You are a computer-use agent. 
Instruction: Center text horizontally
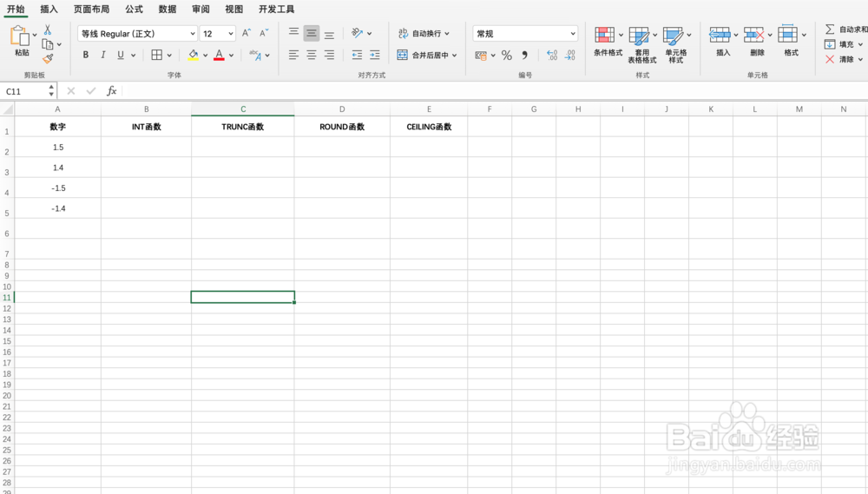312,55
